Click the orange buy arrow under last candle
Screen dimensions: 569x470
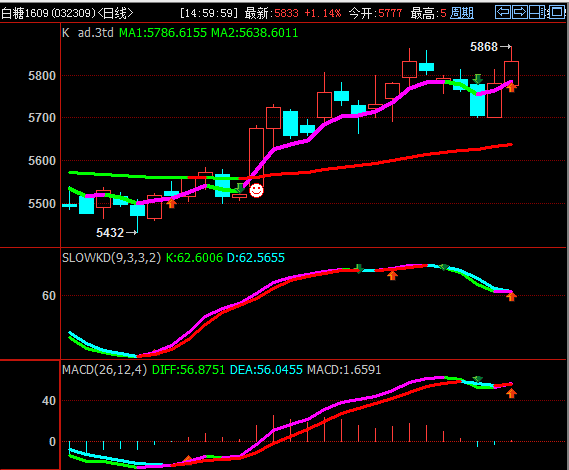pyautogui.click(x=511, y=87)
